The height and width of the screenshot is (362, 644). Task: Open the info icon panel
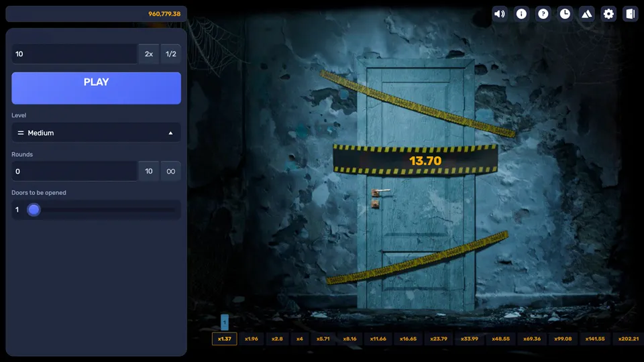[x=521, y=14]
